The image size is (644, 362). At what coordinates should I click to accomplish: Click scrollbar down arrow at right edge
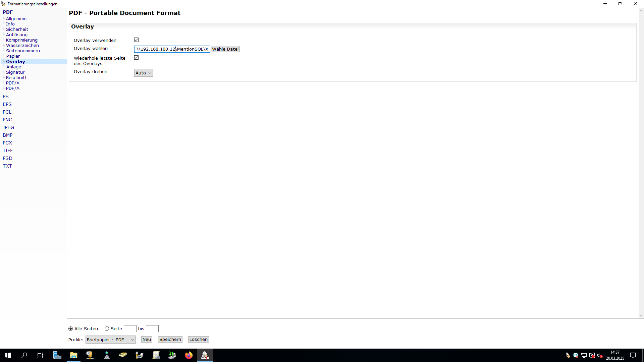pos(641,316)
